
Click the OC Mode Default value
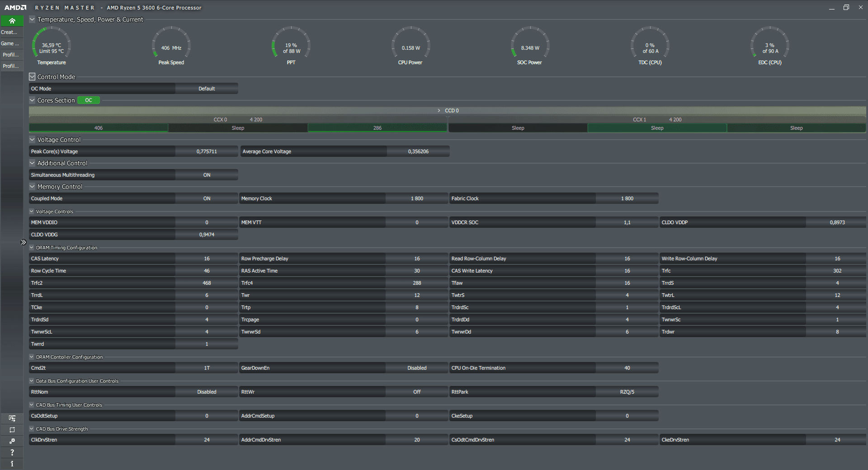click(207, 89)
